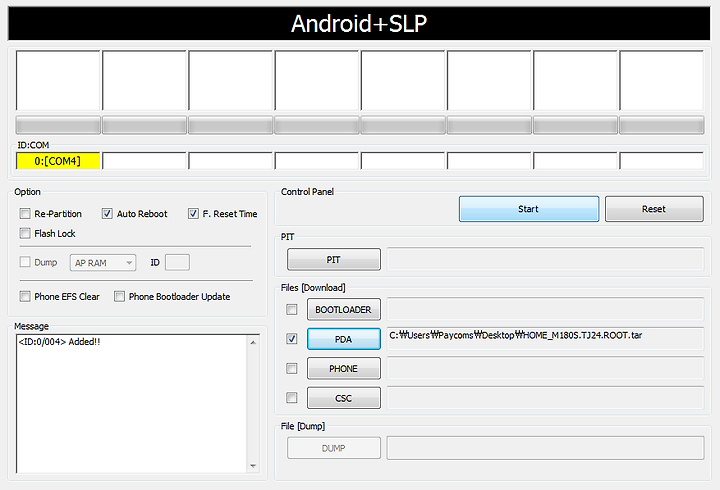Click the File [Dump] path field
Screen dimensions: 720x490
click(546, 448)
